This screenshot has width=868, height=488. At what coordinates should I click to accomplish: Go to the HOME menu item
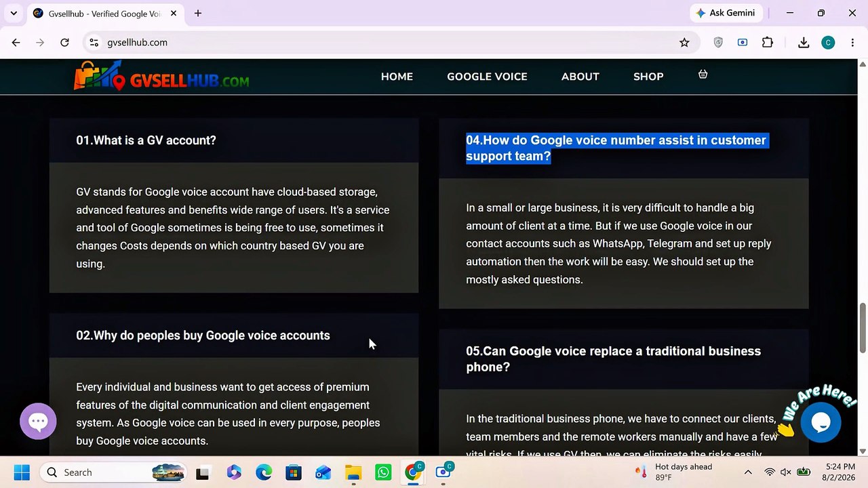397,77
